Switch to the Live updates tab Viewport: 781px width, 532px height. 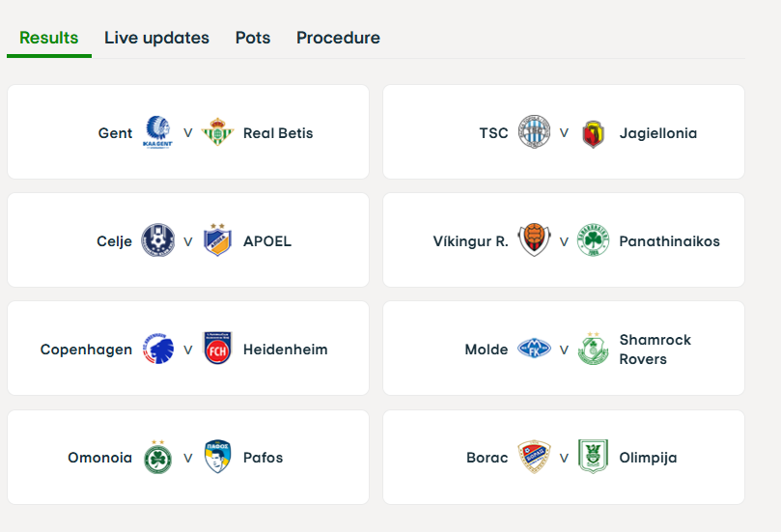click(x=156, y=38)
